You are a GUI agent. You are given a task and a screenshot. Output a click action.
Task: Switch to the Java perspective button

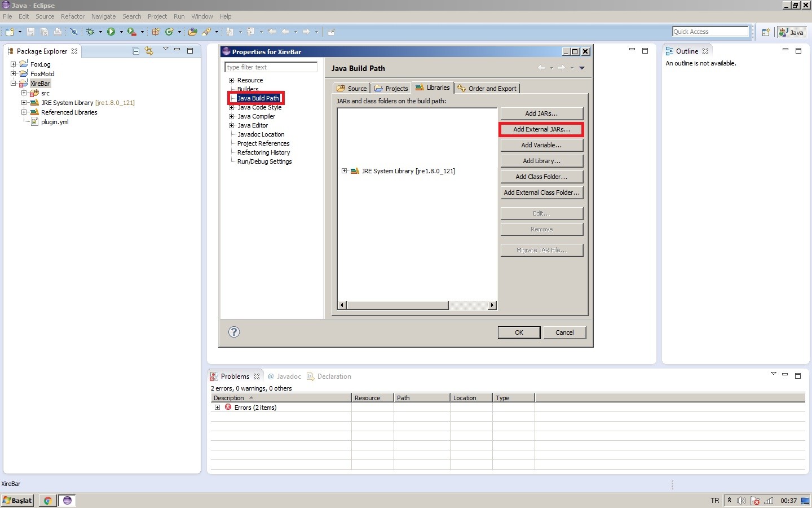[x=791, y=32]
